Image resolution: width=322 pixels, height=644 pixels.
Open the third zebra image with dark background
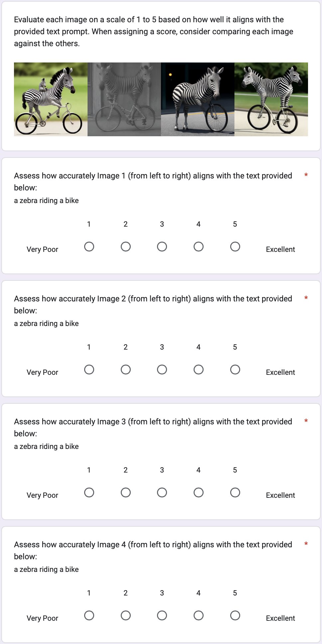pos(198,99)
